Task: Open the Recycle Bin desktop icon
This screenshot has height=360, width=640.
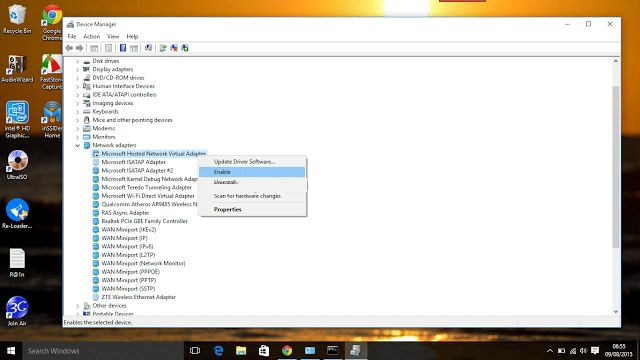Action: pyautogui.click(x=17, y=19)
